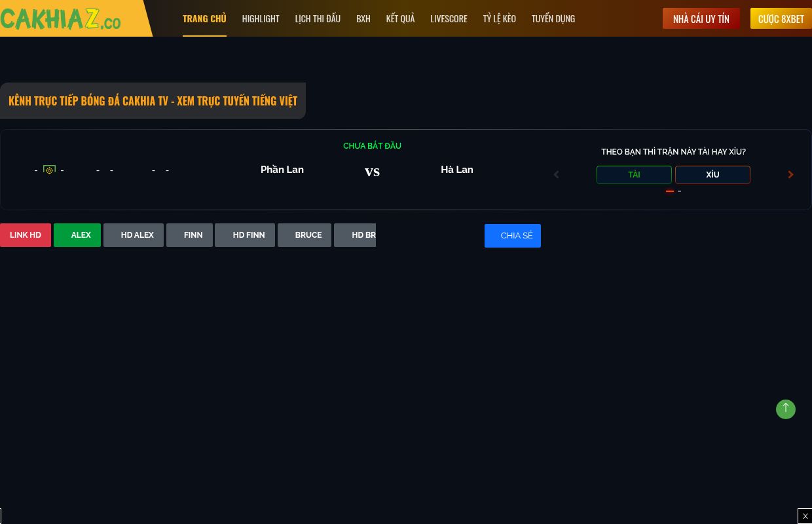This screenshot has width=812, height=524.
Task: Close the bottom ad banner
Action: pyautogui.click(x=805, y=516)
